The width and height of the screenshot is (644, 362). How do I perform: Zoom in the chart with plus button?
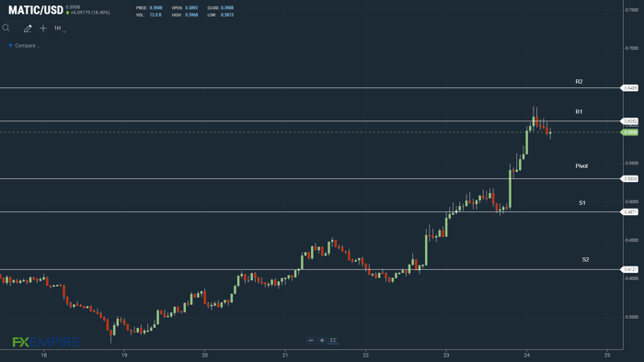tap(322, 340)
